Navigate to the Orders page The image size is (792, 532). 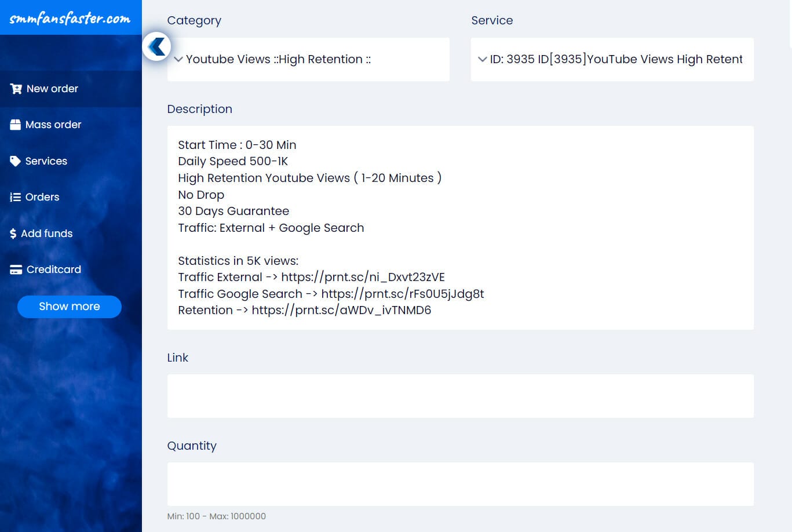42,197
